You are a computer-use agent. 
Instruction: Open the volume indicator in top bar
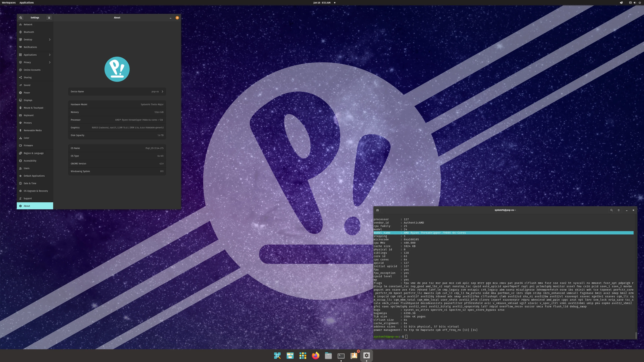pos(635,3)
